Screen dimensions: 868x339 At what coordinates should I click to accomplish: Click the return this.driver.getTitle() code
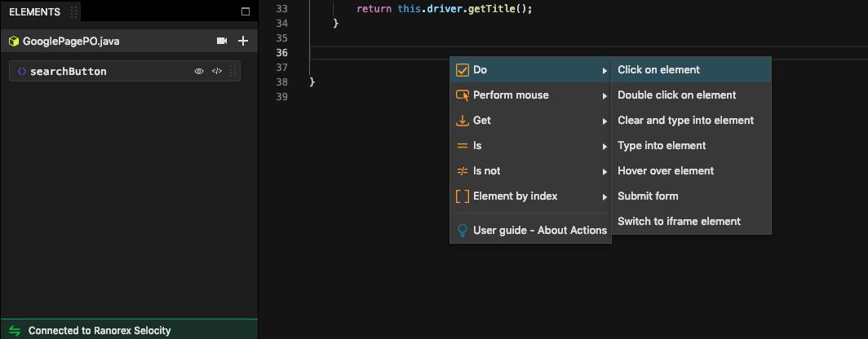pyautogui.click(x=444, y=10)
